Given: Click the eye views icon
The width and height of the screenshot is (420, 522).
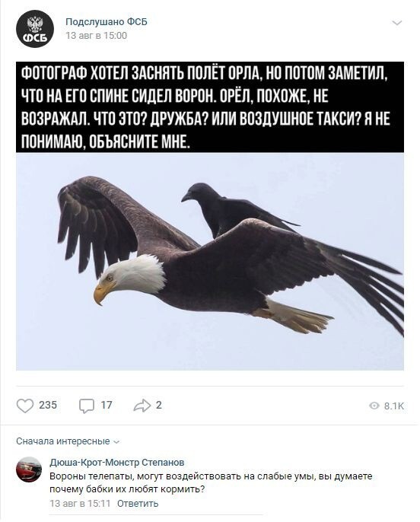Looking at the screenshot, I should [374, 406].
